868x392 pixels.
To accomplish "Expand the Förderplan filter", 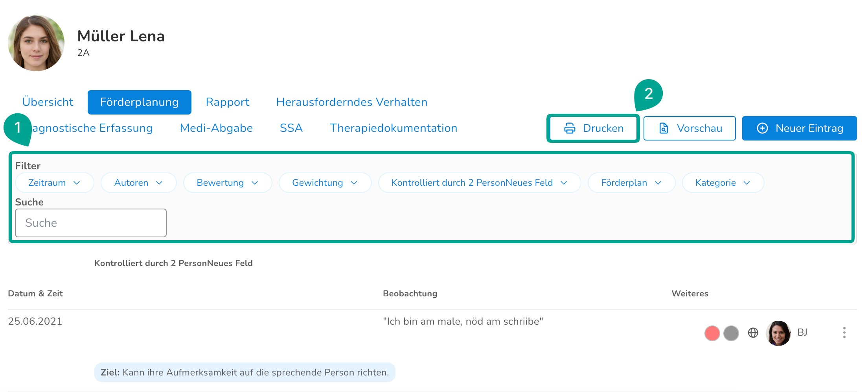I will [x=631, y=183].
